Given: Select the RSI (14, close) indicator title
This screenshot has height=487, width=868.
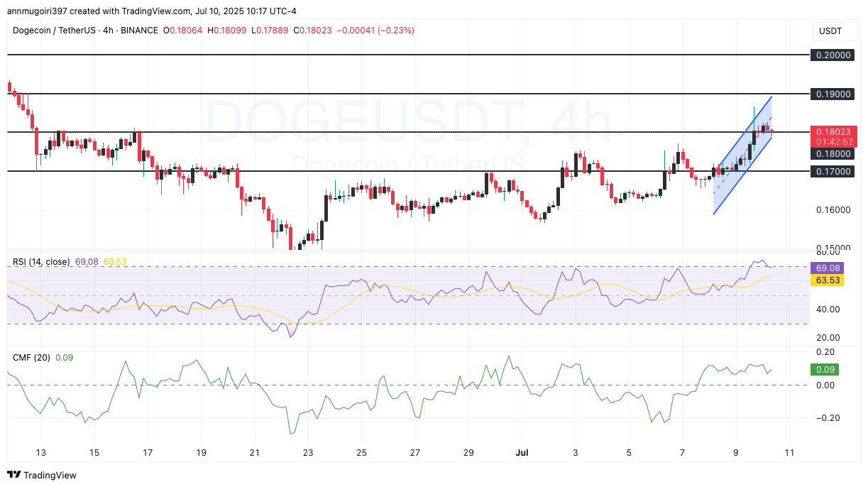Looking at the screenshot, I should click(x=41, y=262).
